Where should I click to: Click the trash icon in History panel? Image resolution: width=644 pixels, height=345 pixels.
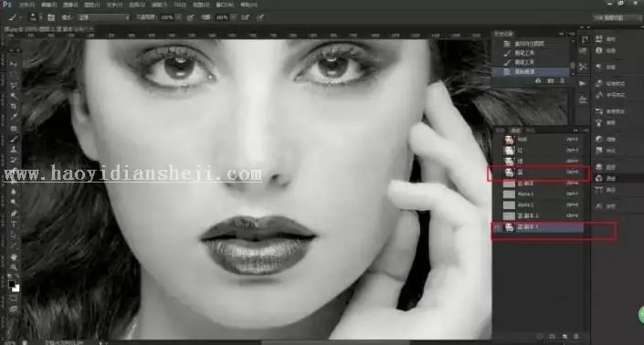pyautogui.click(x=562, y=81)
